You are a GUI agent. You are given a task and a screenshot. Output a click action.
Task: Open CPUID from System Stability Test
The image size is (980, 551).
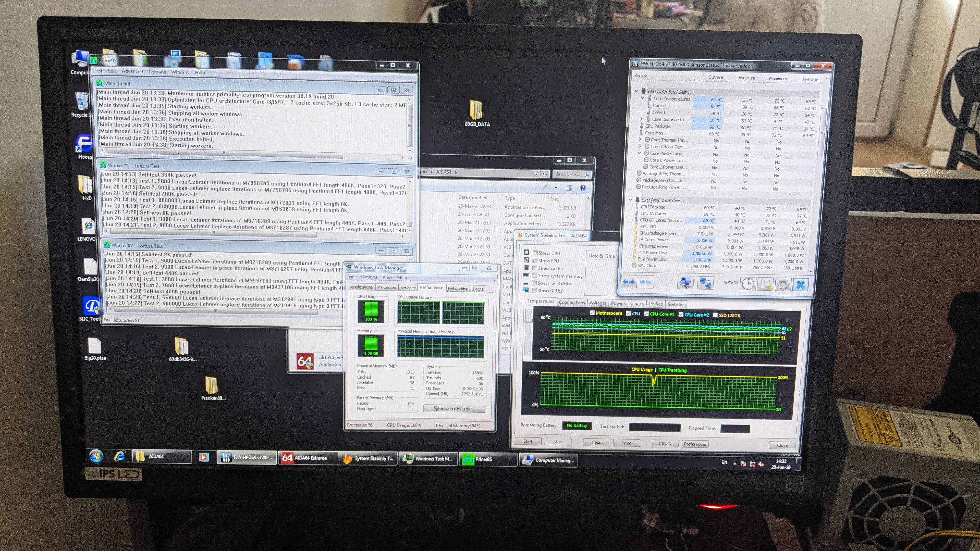[x=665, y=443]
